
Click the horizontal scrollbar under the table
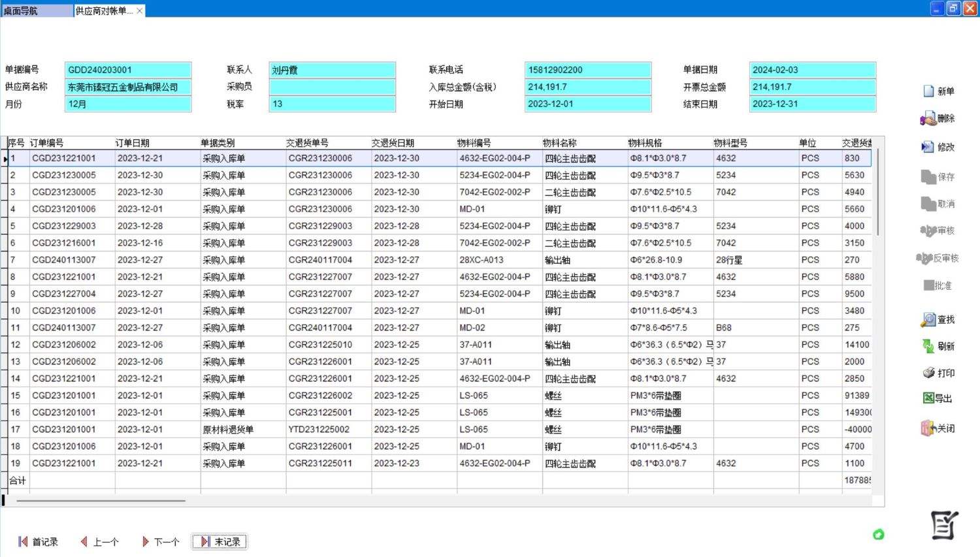click(x=101, y=501)
